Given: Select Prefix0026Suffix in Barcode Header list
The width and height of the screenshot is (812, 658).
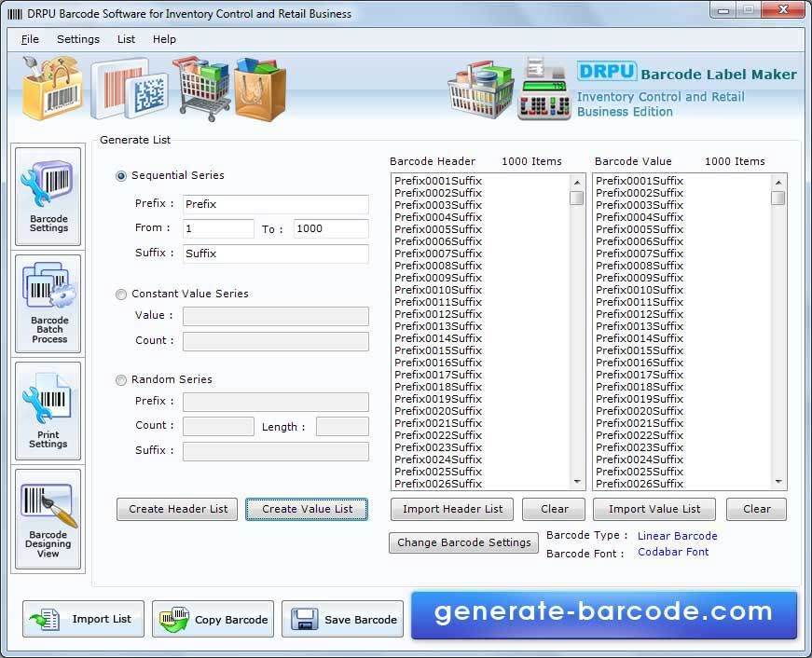Looking at the screenshot, I should coord(438,484).
